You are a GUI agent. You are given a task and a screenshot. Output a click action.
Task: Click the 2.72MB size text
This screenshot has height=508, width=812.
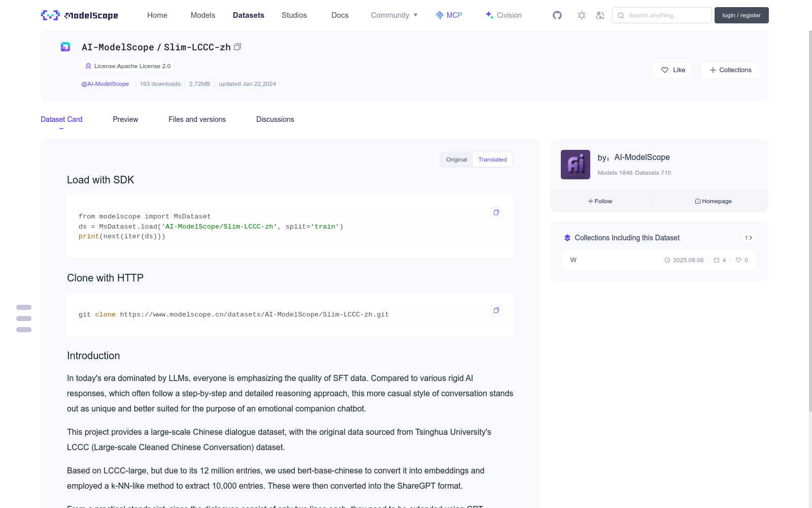pyautogui.click(x=199, y=84)
